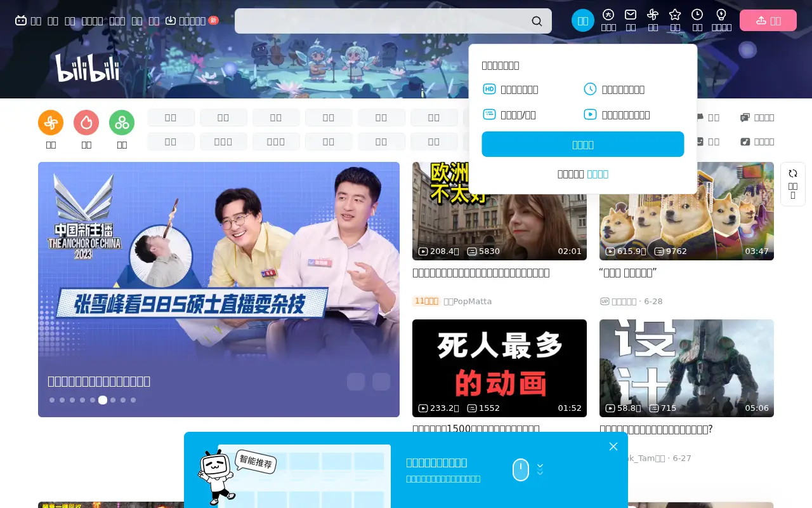This screenshot has height=508, width=812.
Task: Click the TV-face home icon in the top navigation
Action: [21, 20]
